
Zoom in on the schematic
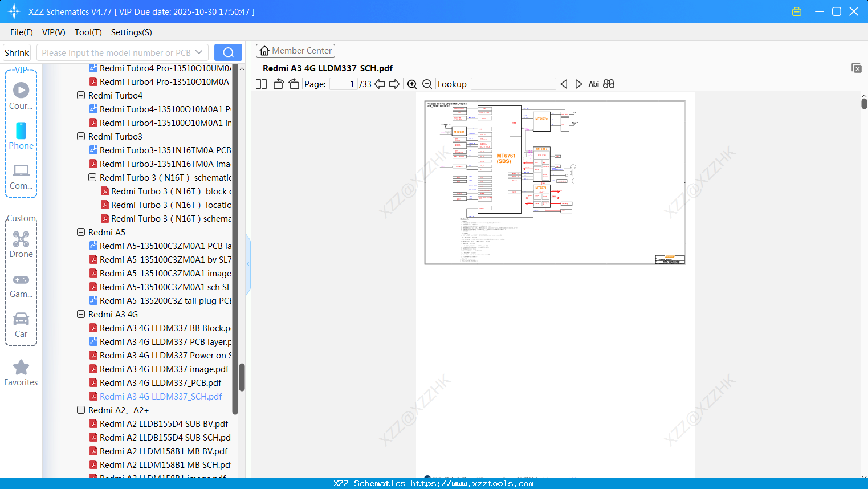[x=412, y=84]
